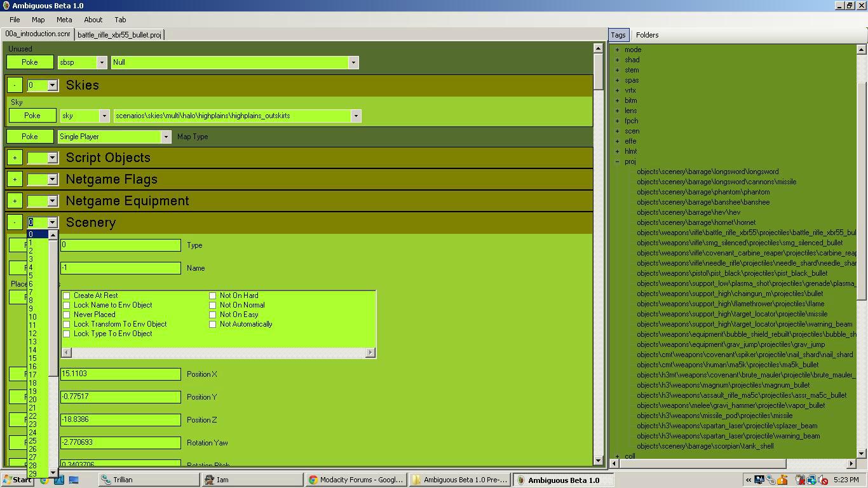868x488 pixels.
Task: Click the muted volume tray icon
Action: click(824, 480)
